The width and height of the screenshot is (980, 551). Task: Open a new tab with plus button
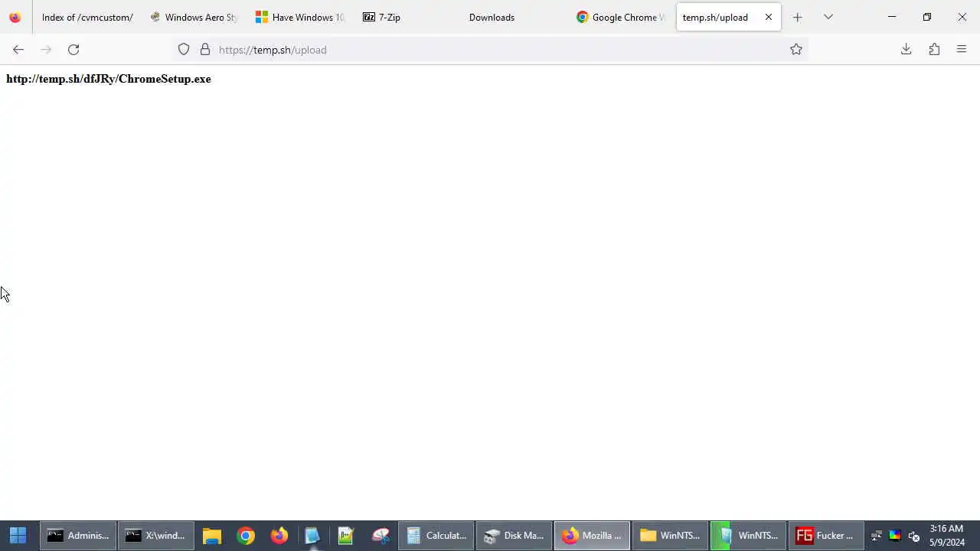797,17
